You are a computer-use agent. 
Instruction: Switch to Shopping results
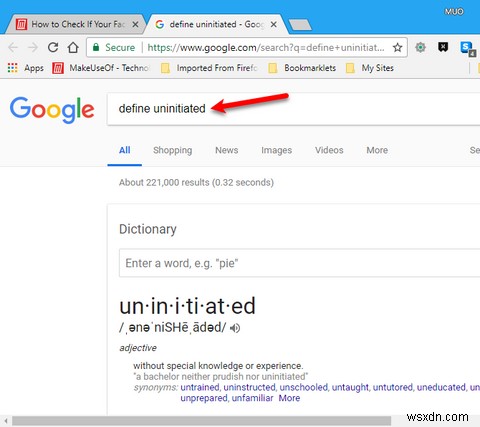coord(173,150)
